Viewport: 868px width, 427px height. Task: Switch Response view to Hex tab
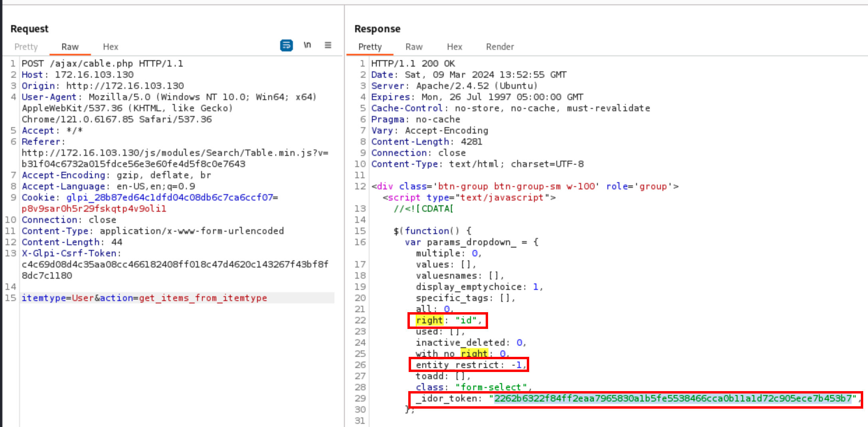point(455,47)
